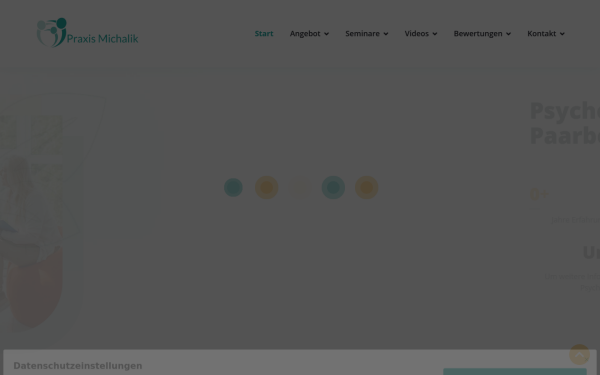Screen dimensions: 600x375
Task: Expand the Seminare dropdown chevron
Action: click(386, 34)
